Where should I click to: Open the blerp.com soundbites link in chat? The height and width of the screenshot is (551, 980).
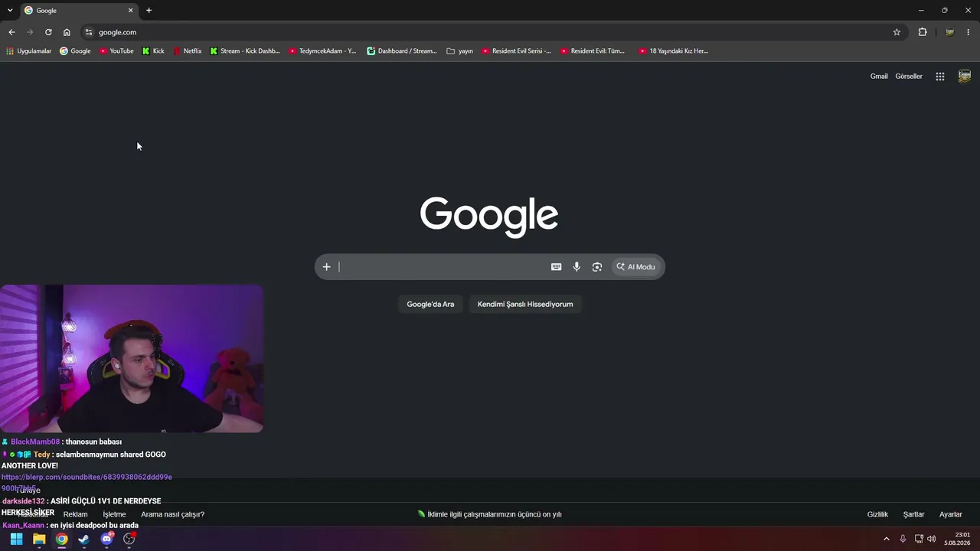coord(87,482)
